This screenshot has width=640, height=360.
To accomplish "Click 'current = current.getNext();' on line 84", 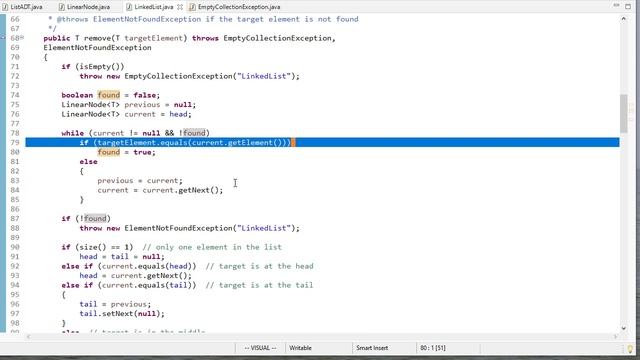I will pyautogui.click(x=160, y=190).
